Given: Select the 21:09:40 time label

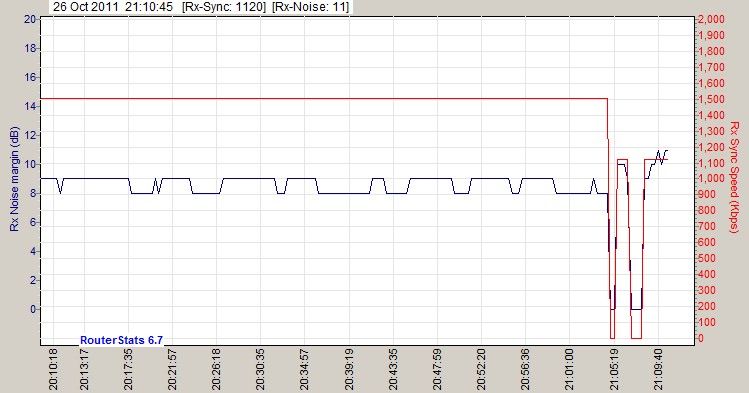Looking at the screenshot, I should click(658, 369).
